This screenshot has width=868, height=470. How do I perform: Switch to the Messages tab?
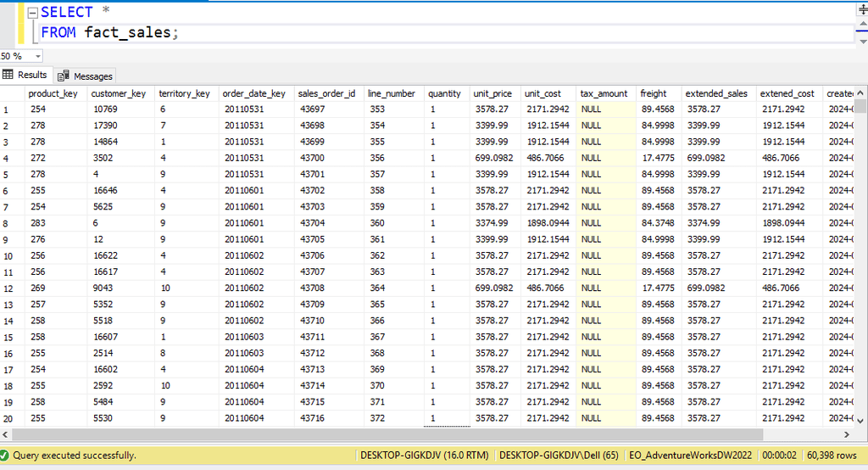click(x=86, y=76)
